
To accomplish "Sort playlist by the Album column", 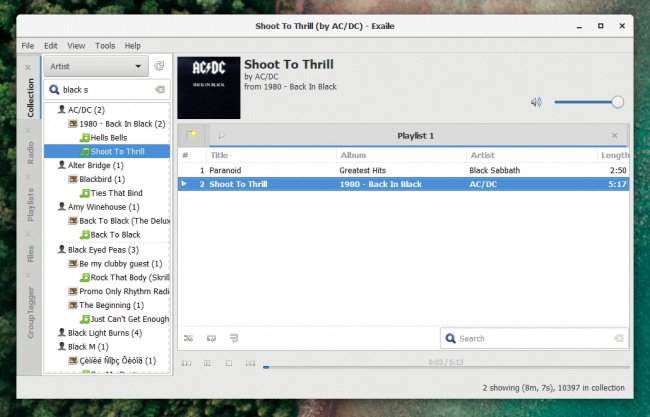I will 401,155.
